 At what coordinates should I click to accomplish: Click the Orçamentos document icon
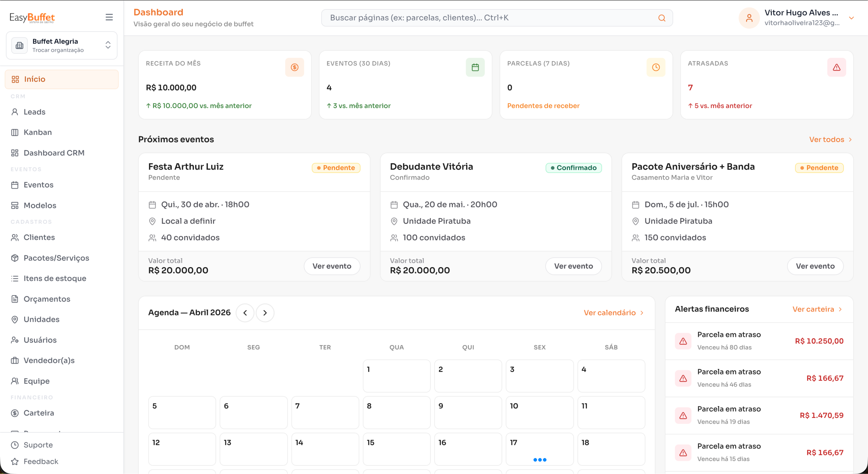coord(15,299)
